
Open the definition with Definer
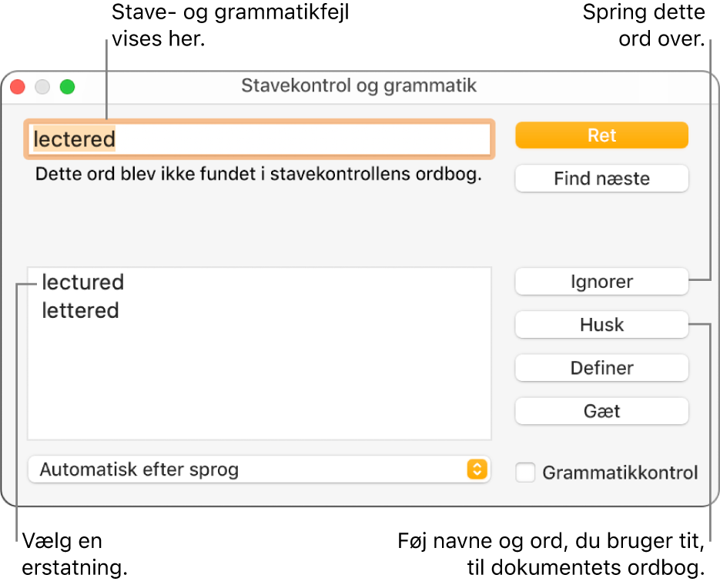tap(601, 368)
